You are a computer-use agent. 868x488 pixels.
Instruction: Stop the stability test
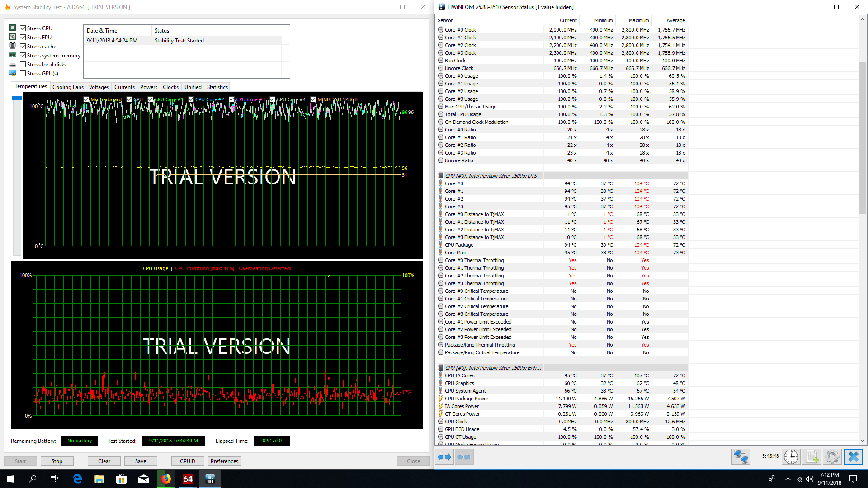point(57,461)
